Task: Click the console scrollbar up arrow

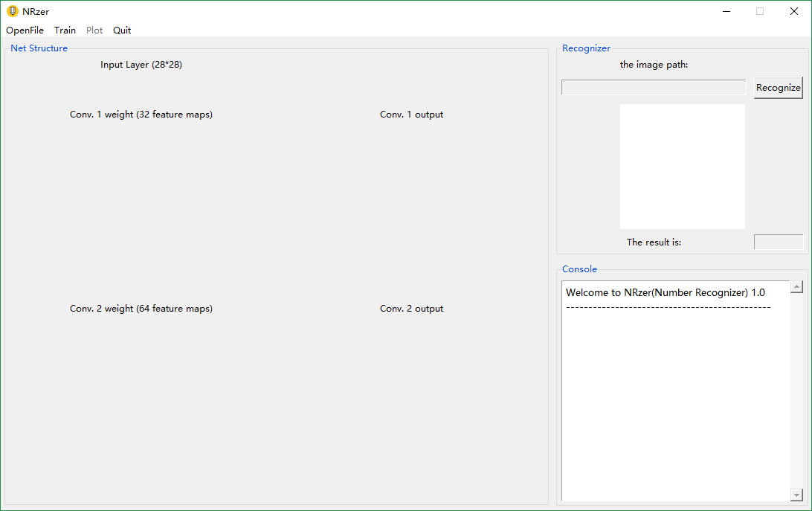Action: click(x=796, y=287)
